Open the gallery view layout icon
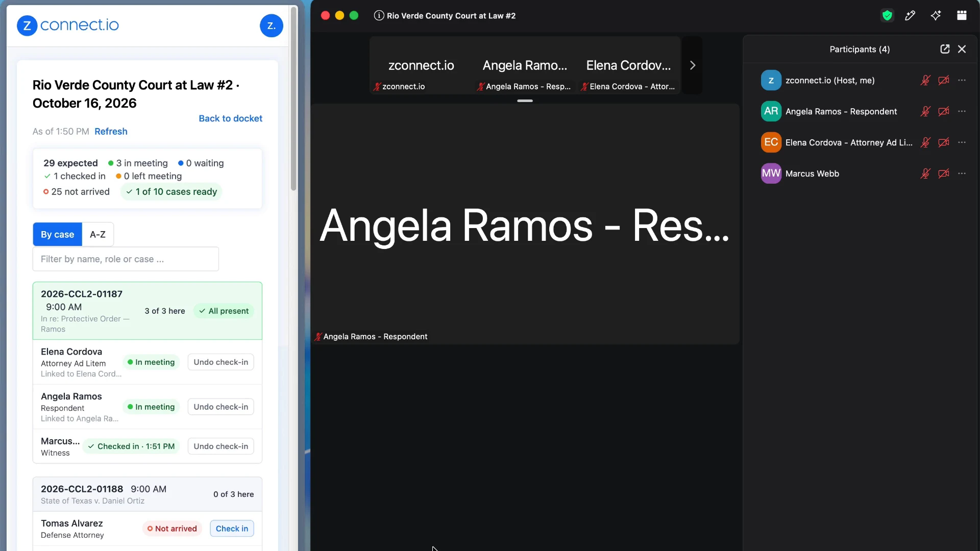Screen dimensions: 980x551 pyautogui.click(x=962, y=16)
